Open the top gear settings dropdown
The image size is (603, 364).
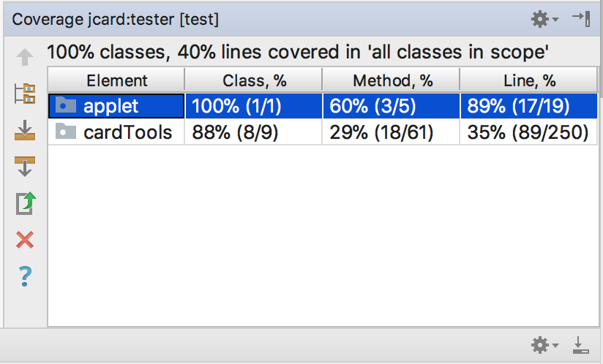(544, 20)
